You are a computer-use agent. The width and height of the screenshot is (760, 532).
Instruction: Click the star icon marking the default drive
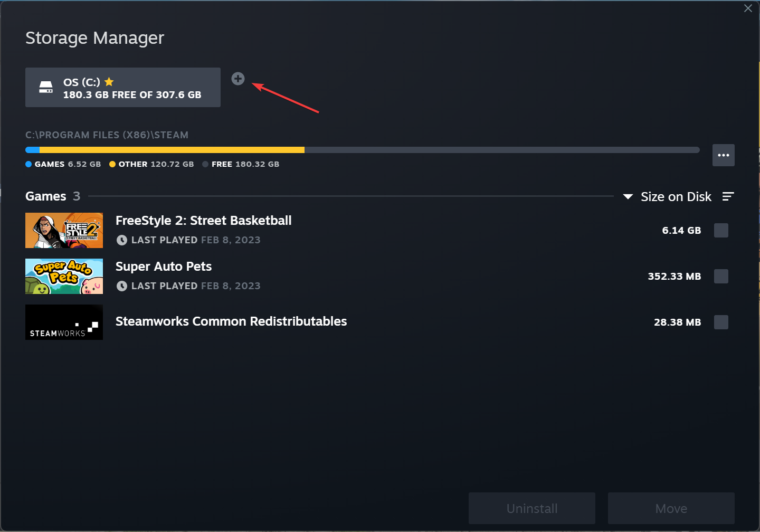109,81
